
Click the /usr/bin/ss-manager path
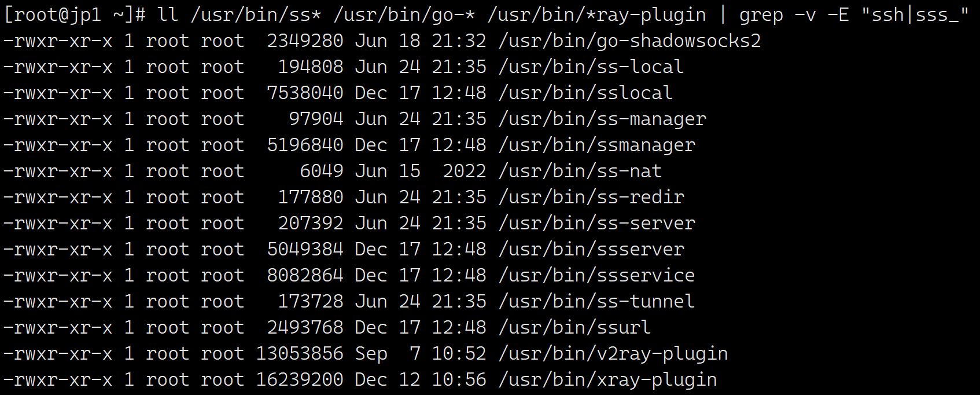(602, 119)
